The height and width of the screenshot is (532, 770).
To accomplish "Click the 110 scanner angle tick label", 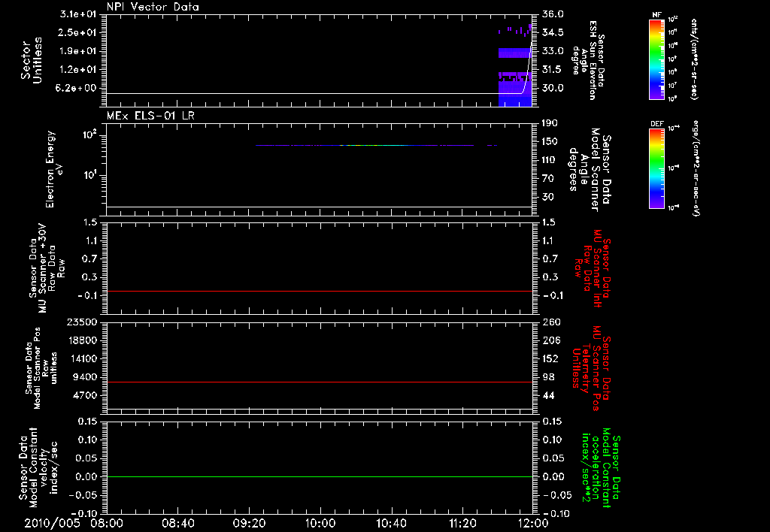I will click(550, 160).
